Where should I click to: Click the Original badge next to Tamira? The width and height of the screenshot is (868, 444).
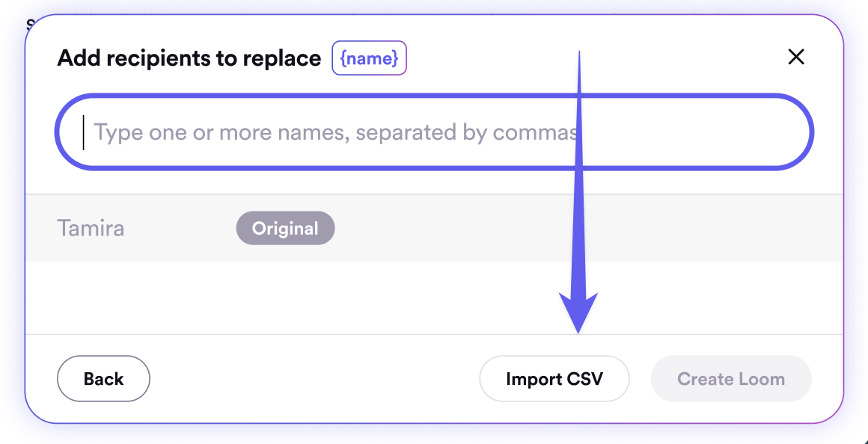(x=285, y=229)
